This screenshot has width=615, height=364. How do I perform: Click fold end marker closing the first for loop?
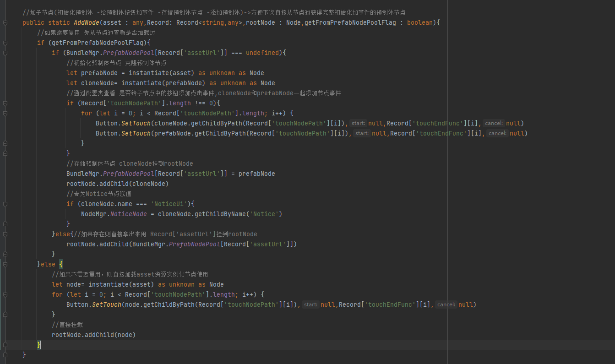coord(5,143)
